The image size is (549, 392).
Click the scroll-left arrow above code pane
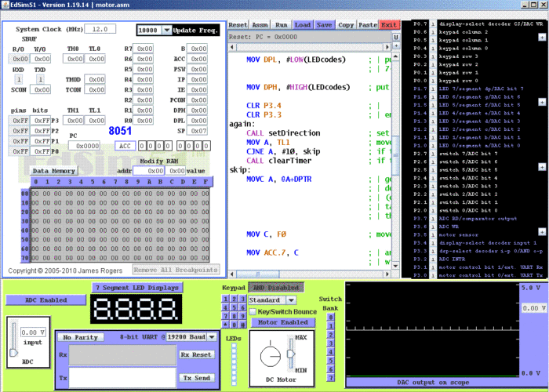[232, 47]
